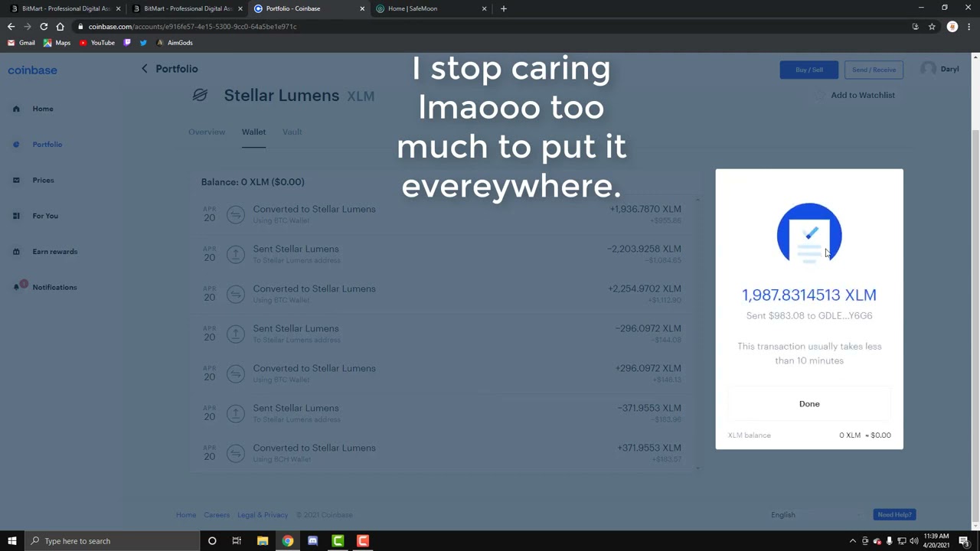
Task: Open the +1,936.7870 XLM conversion row
Action: point(442,214)
